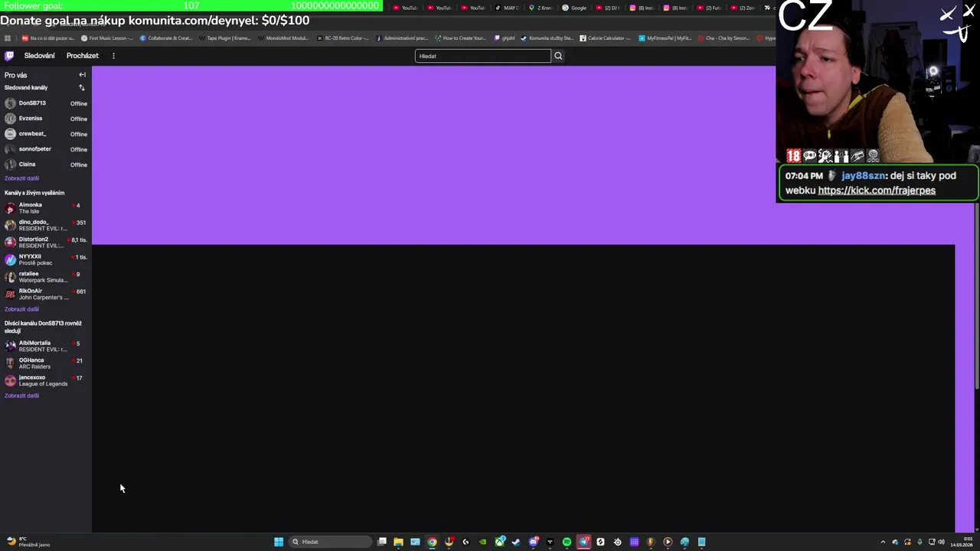Open the clock and date 14.03.2026
This screenshot has height=551, width=980.
click(x=962, y=542)
